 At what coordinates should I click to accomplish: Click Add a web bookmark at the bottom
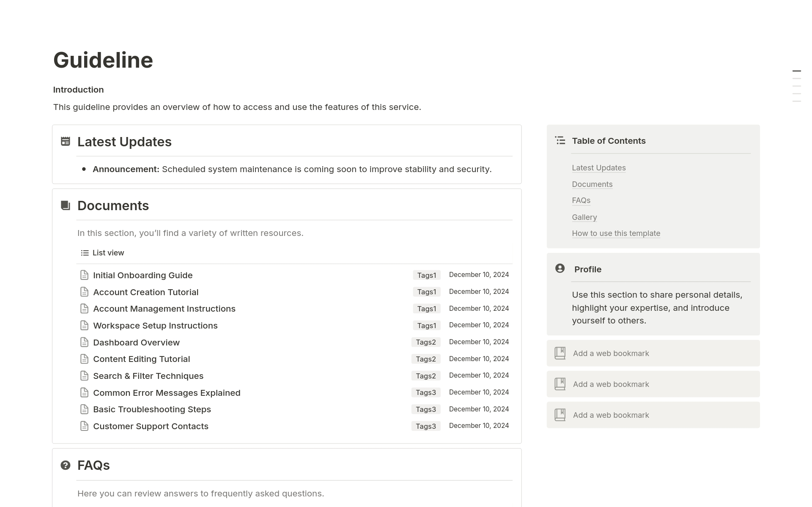(611, 415)
